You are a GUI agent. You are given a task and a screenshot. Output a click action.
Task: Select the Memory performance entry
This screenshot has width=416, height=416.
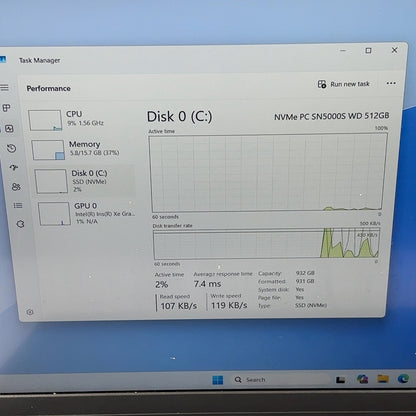pos(82,149)
